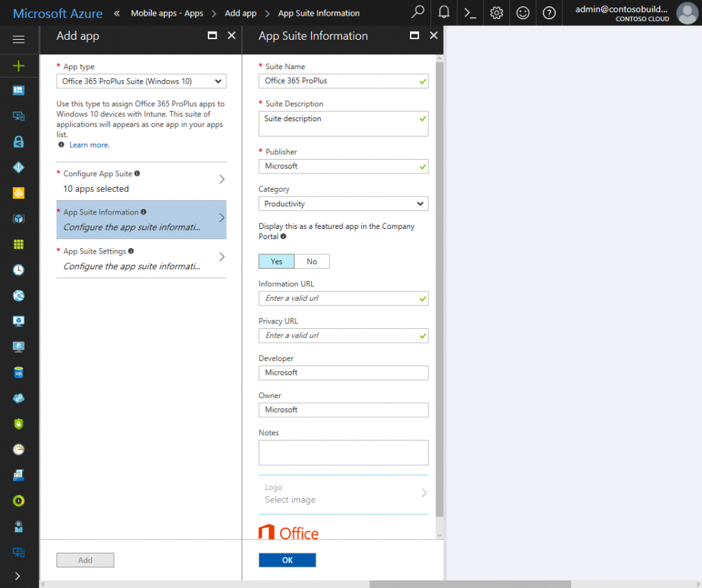
Task: Open the green grid All resources icon
Action: 19,245
